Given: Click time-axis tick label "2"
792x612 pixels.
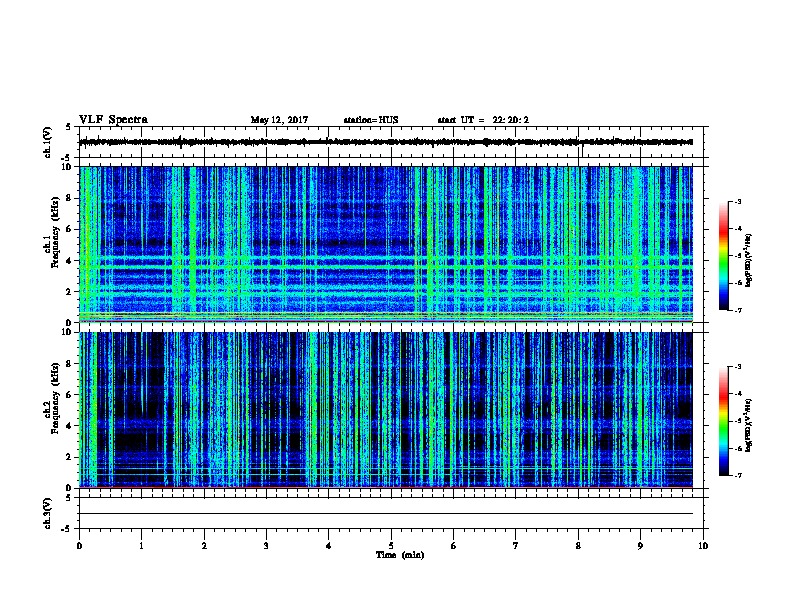Looking at the screenshot, I should click(204, 545).
